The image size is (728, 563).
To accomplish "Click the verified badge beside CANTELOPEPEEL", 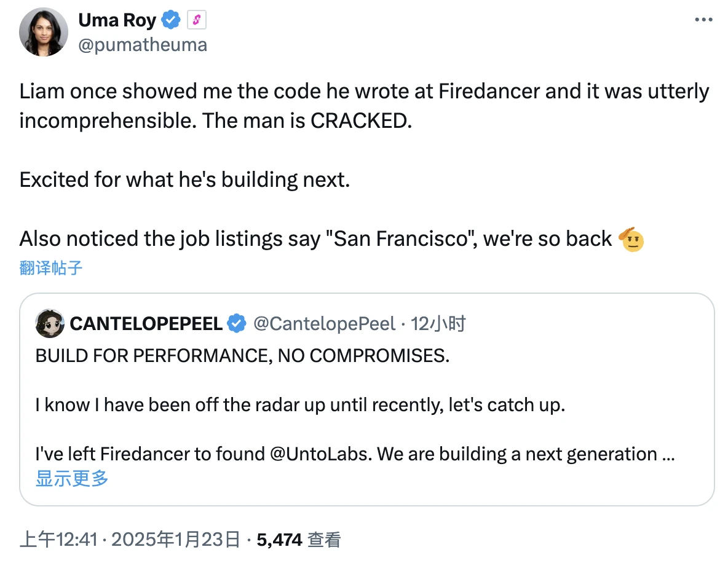I will pos(237,323).
